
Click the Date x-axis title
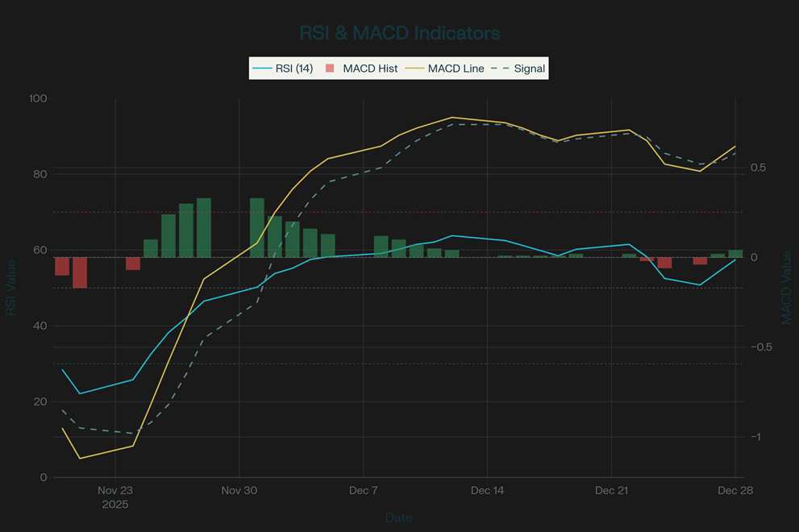click(x=399, y=517)
